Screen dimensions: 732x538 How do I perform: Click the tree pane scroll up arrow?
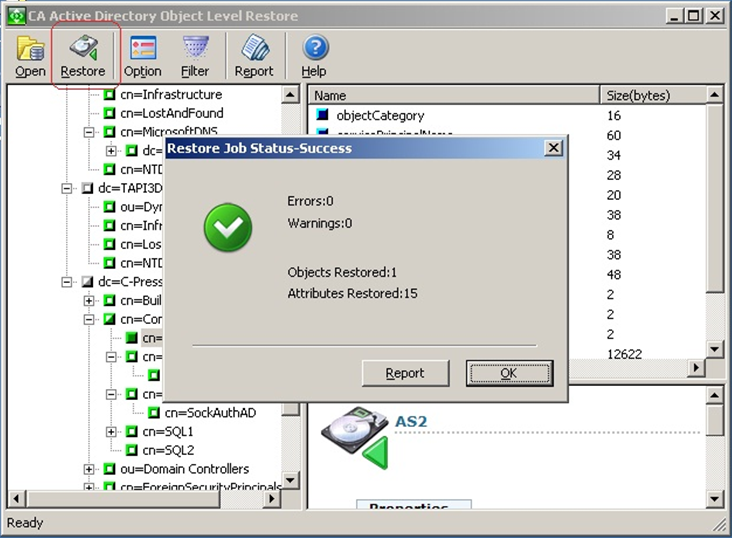pos(290,95)
